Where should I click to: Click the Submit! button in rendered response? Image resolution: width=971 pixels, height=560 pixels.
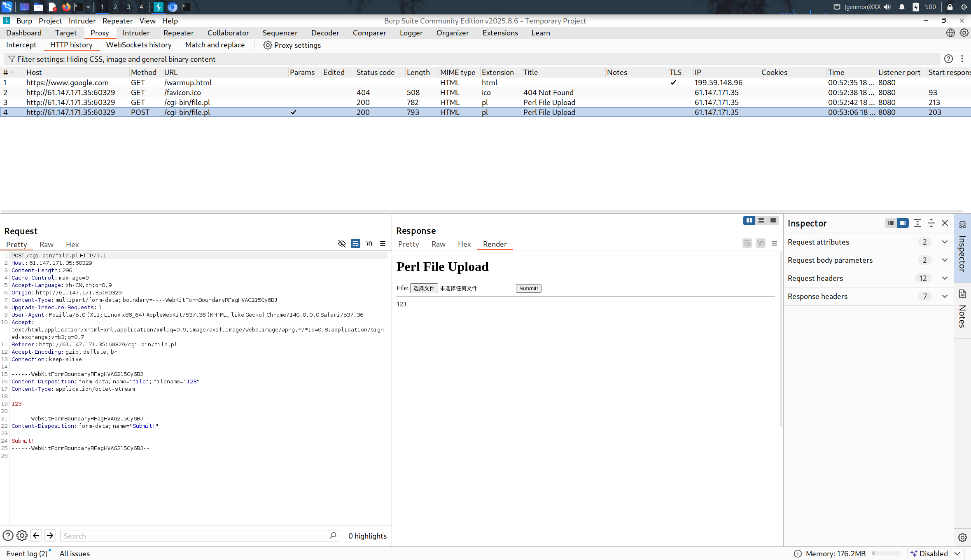528,288
